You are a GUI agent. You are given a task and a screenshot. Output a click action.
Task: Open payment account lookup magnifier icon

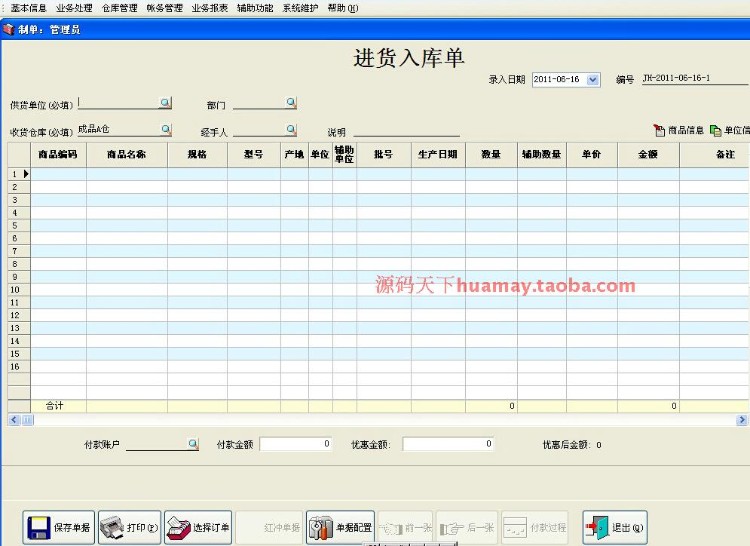coord(193,443)
